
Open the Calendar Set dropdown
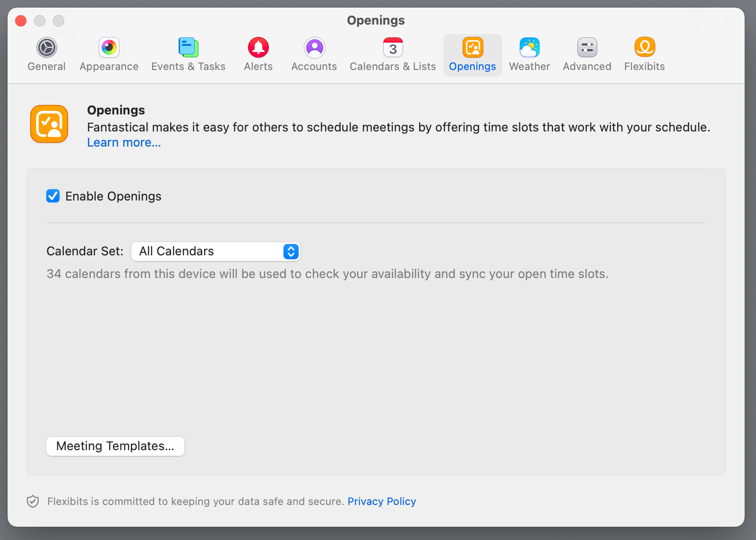[x=216, y=252]
